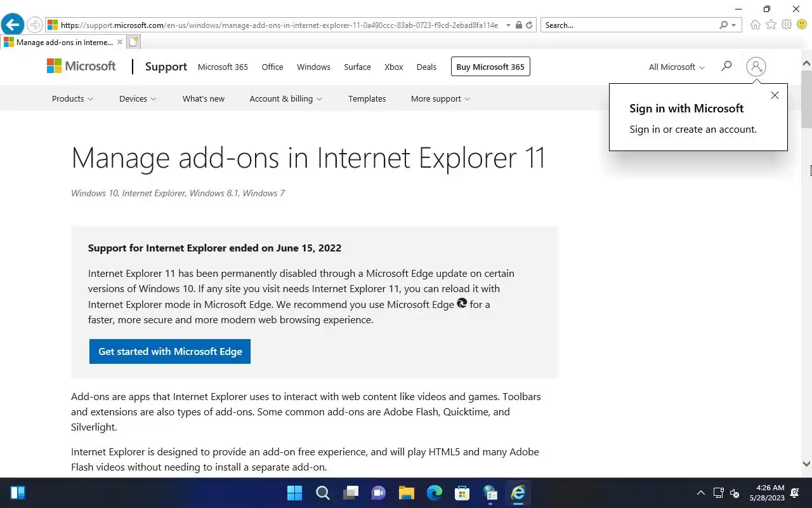This screenshot has height=508, width=812.
Task: Click Get started with Microsoft Edge
Action: pyautogui.click(x=170, y=351)
